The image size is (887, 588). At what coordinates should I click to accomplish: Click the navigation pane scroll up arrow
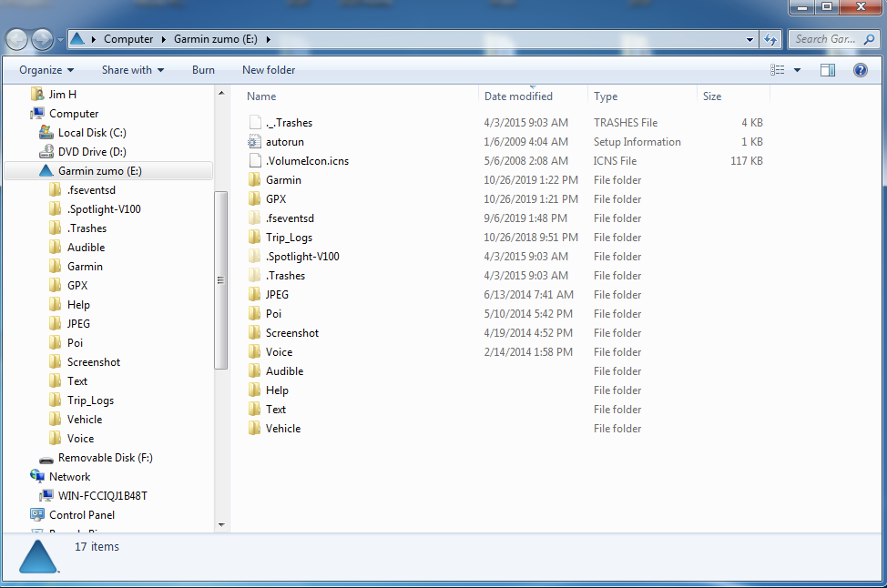point(221,93)
